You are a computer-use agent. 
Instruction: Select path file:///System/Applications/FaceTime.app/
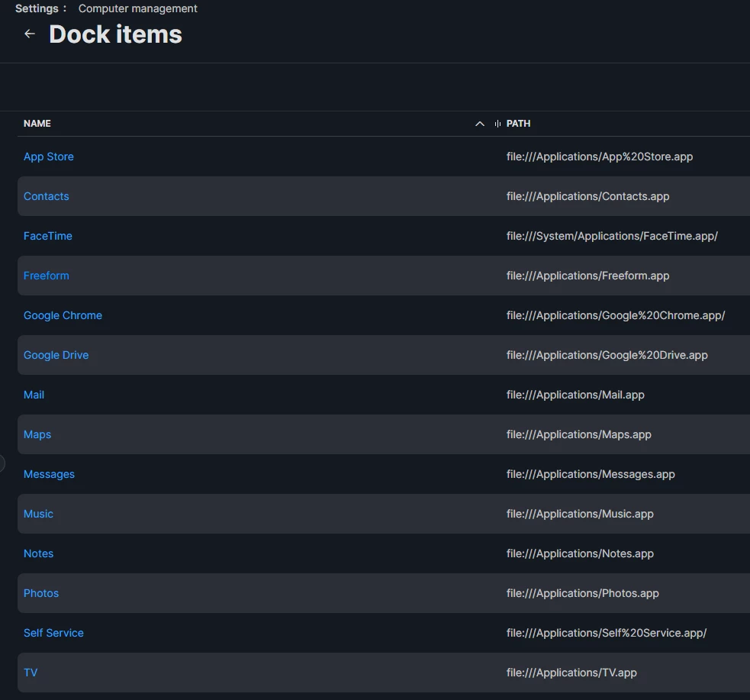coord(612,236)
